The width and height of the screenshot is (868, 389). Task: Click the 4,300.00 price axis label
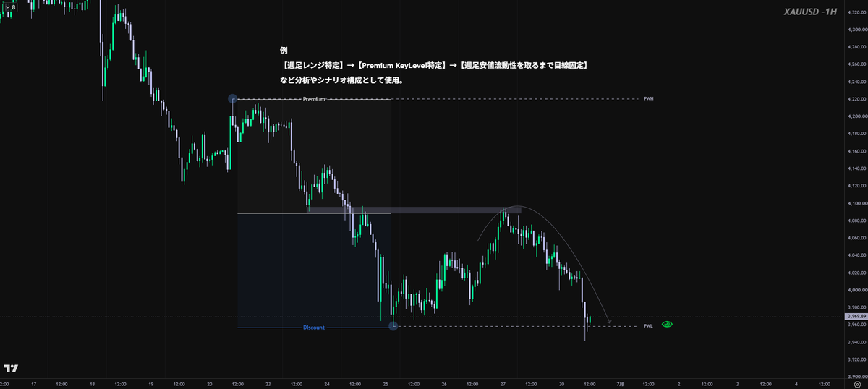(x=857, y=30)
